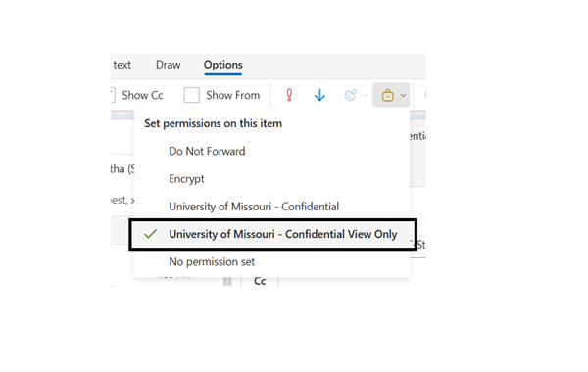This screenshot has width=588, height=372.
Task: Mark message as Low importance down arrow
Action: 319,95
